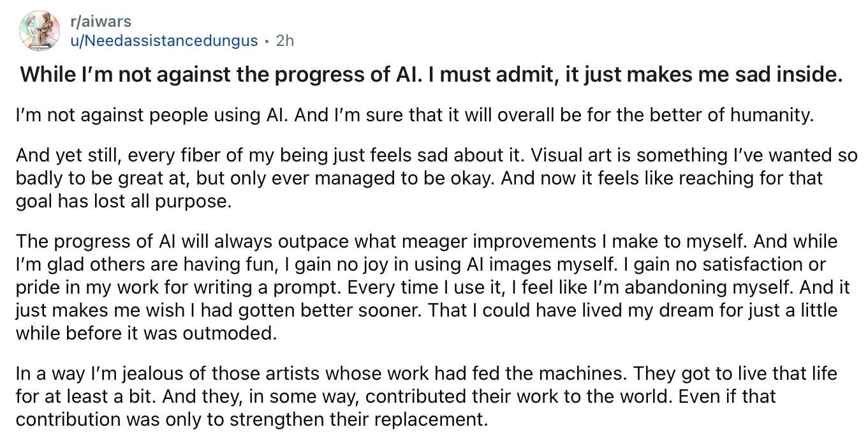
Task: Click paragraph starting "The progress of AI will"
Action: 432,287
